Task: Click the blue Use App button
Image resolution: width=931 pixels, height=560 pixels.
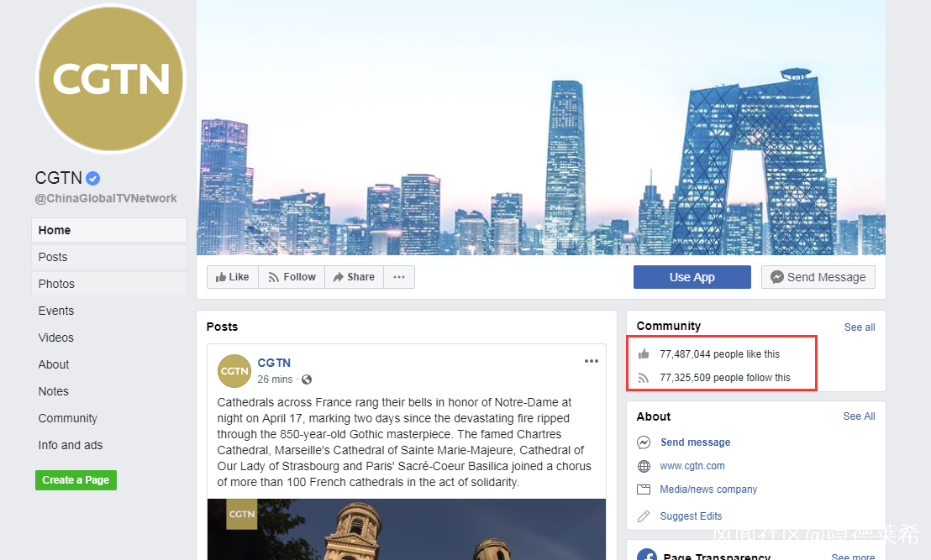Action: point(692,277)
